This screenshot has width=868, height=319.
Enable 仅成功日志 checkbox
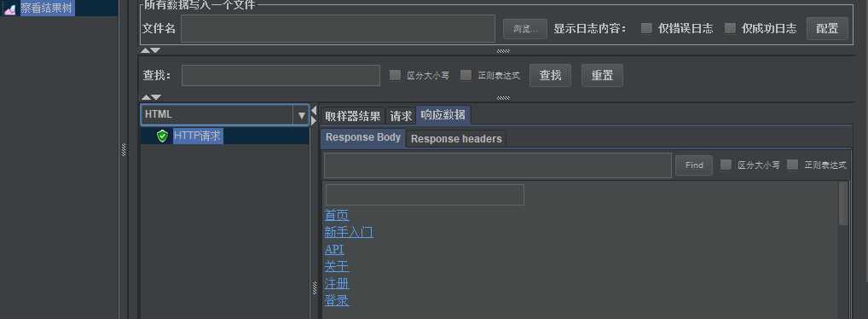pos(730,28)
